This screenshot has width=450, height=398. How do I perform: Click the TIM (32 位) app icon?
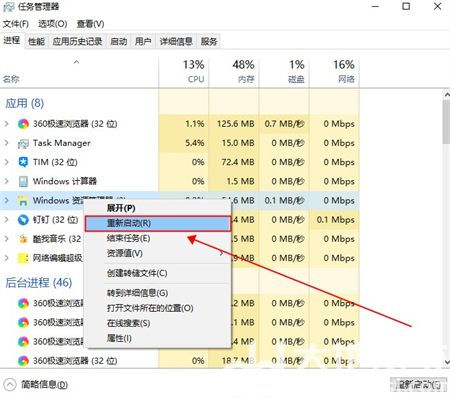tap(23, 162)
